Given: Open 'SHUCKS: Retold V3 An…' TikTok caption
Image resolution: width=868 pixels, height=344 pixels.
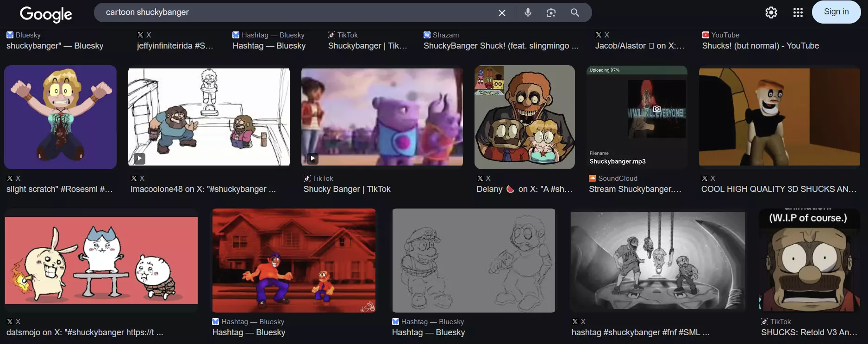Looking at the screenshot, I should (x=809, y=332).
